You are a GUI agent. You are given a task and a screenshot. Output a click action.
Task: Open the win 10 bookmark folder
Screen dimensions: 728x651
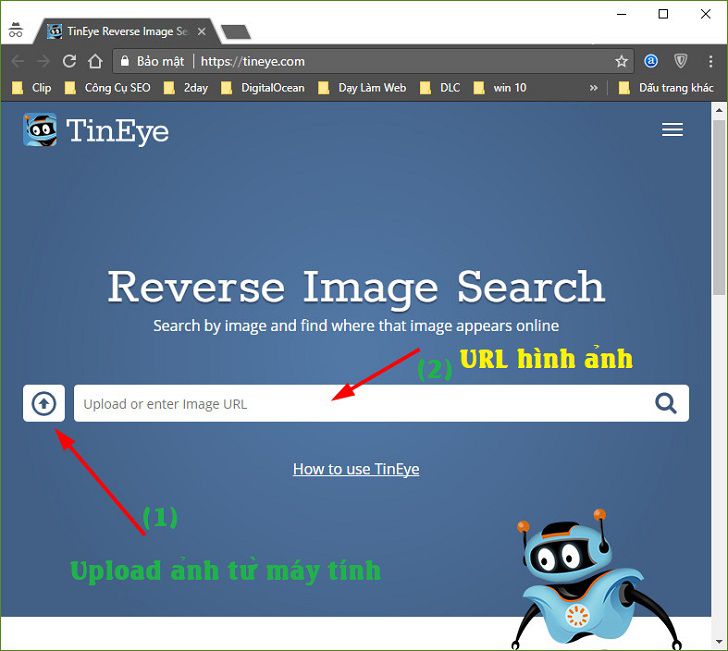[500, 88]
